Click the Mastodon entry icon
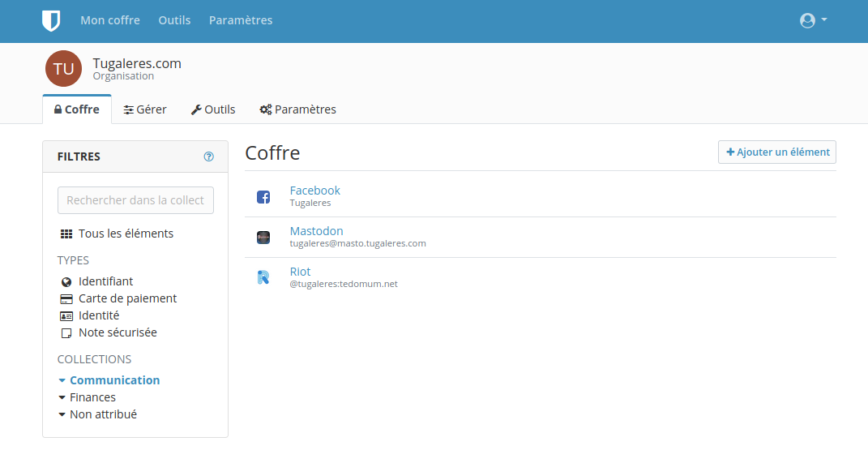 [263, 238]
